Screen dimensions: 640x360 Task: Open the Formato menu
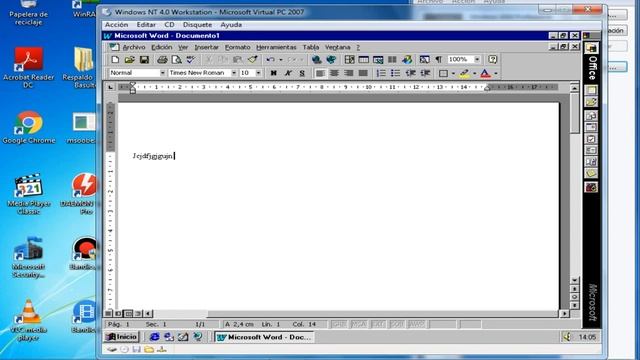pyautogui.click(x=238, y=47)
